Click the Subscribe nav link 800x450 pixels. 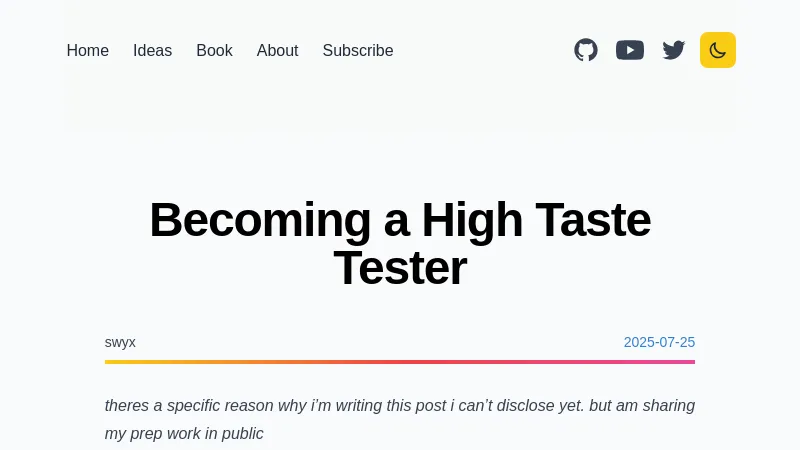click(x=358, y=51)
